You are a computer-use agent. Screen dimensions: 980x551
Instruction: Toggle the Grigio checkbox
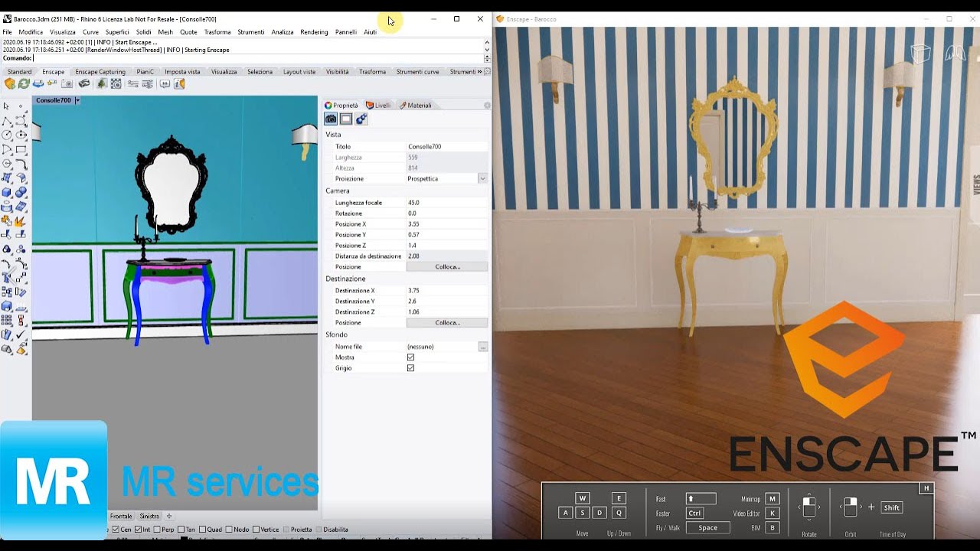pos(410,368)
